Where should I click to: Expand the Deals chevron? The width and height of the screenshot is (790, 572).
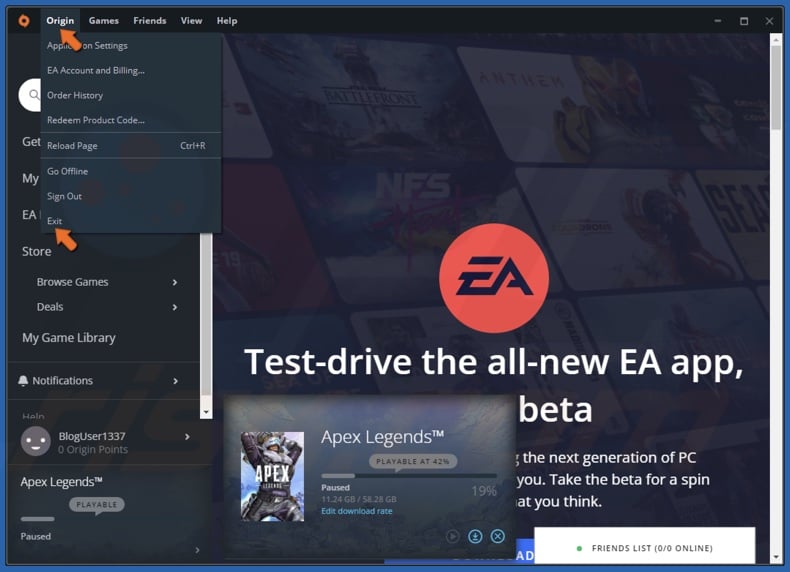click(175, 307)
